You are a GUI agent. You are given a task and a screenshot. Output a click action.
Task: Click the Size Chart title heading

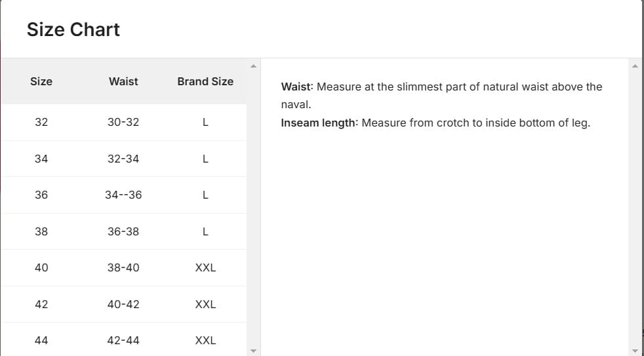coord(73,30)
